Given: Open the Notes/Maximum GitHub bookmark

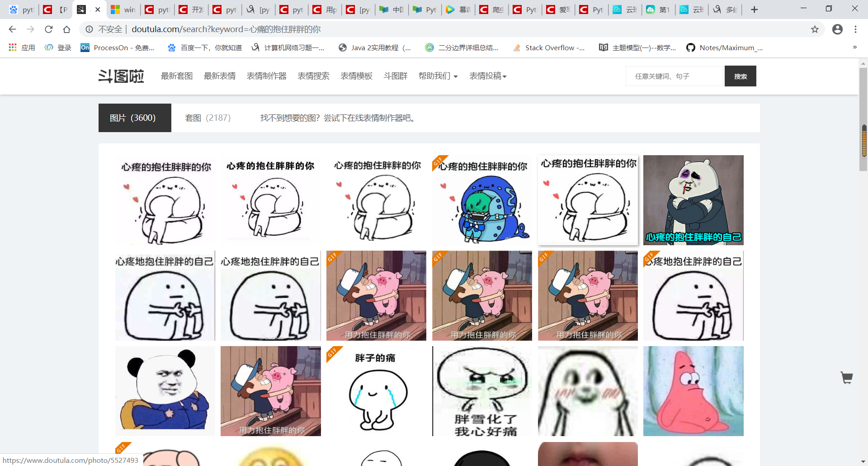Looking at the screenshot, I should (725, 48).
